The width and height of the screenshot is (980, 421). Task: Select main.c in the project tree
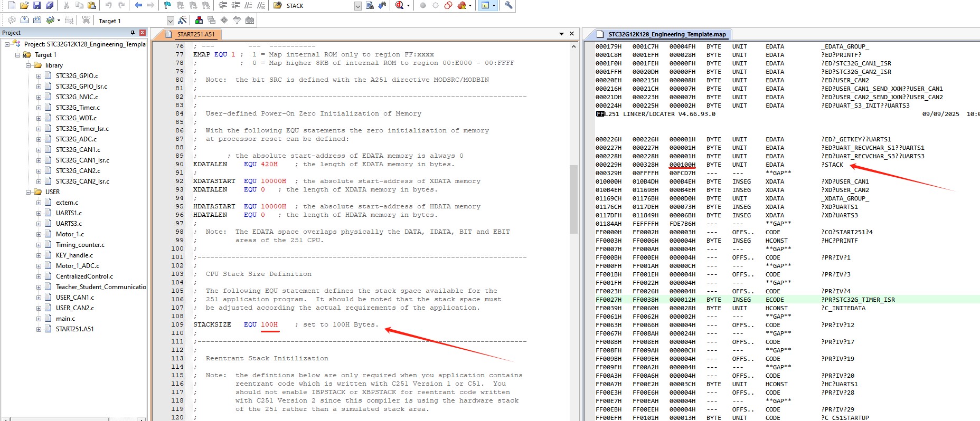pyautogui.click(x=65, y=319)
